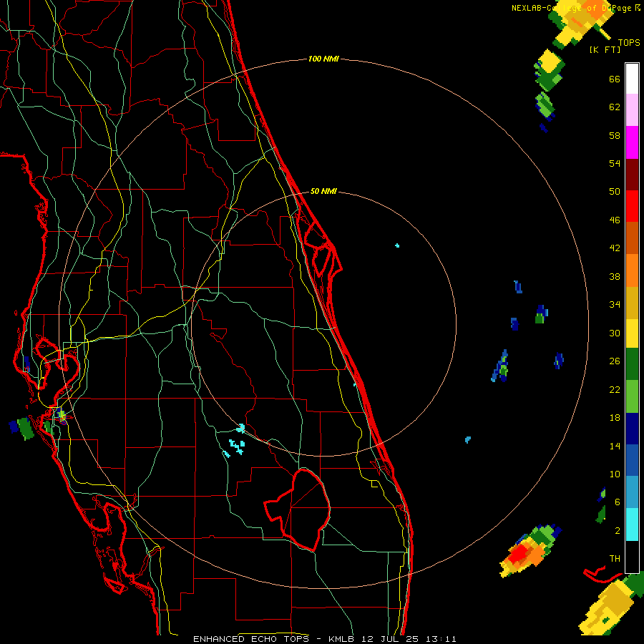This screenshot has width=644, height=644.
Task: Click the red-core storm cell offshore southeast
Action: 529,551
